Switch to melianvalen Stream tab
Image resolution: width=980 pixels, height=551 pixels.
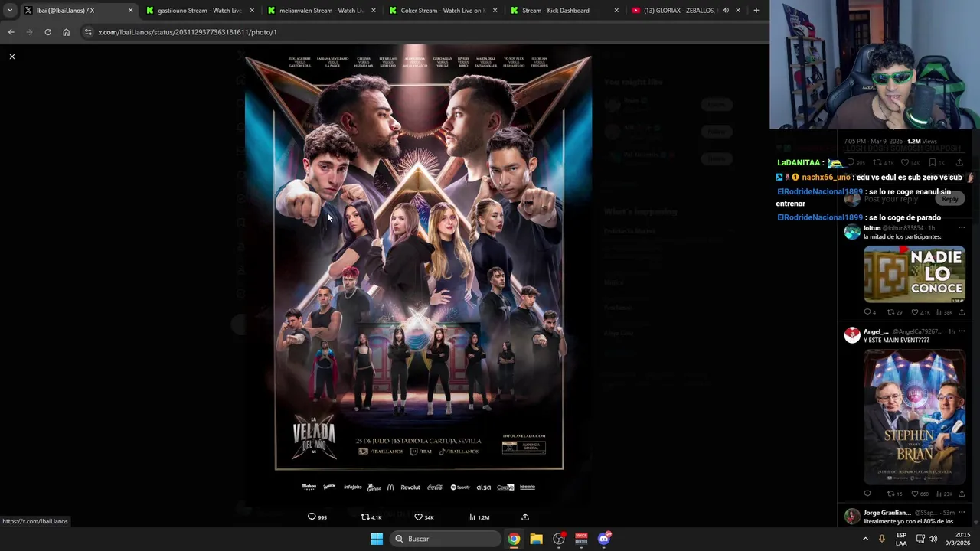click(322, 11)
